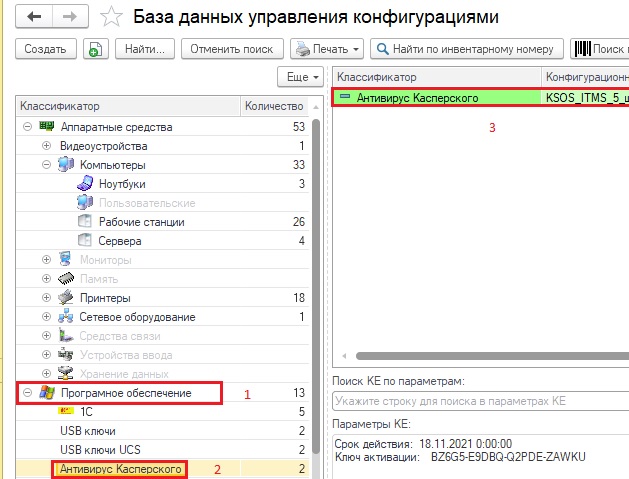Expand the Видеоустройства tree node
This screenshot has height=479, width=629.
point(46,146)
